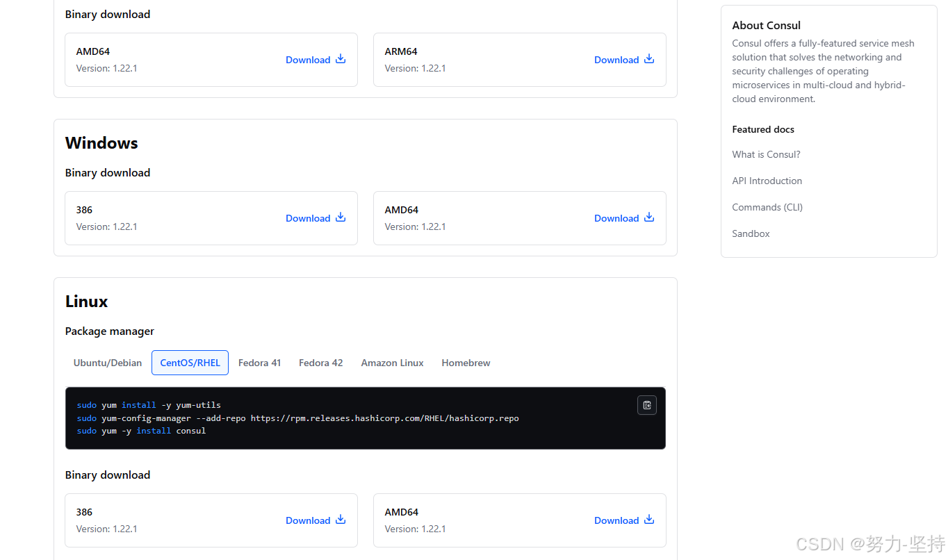This screenshot has width=948, height=560.
Task: Open the What is Consul? doc link
Action: point(766,154)
